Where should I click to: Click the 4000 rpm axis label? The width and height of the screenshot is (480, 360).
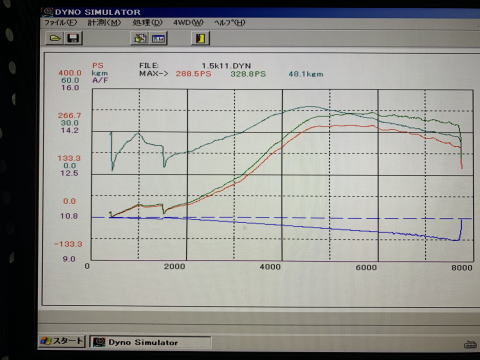point(270,267)
